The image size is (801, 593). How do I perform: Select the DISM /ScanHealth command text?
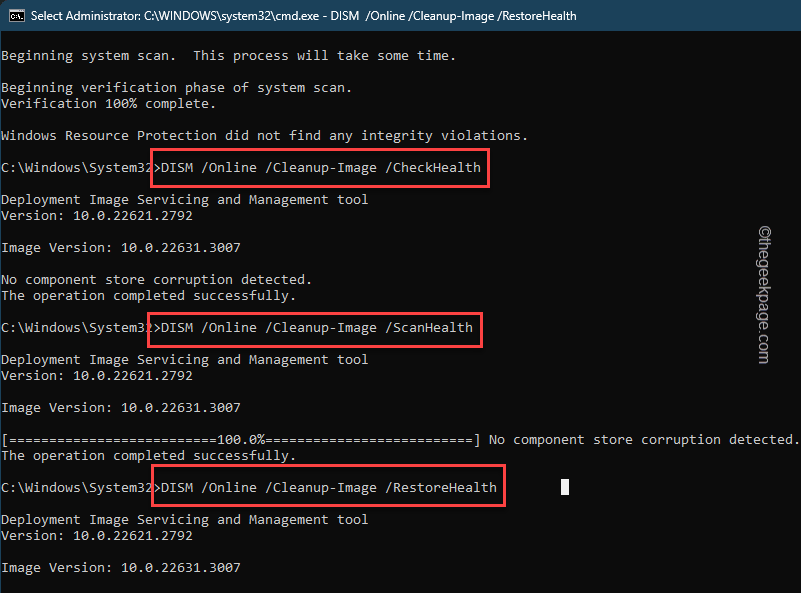[x=317, y=327]
